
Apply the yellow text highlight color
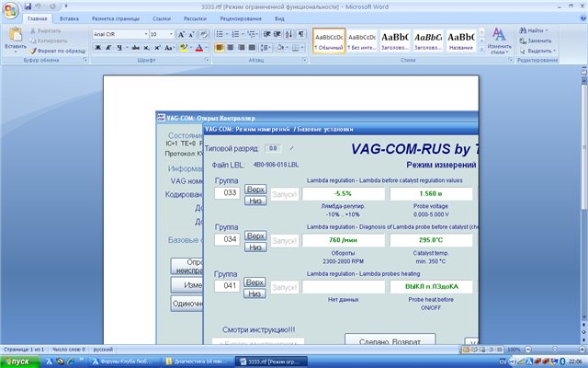click(184, 48)
